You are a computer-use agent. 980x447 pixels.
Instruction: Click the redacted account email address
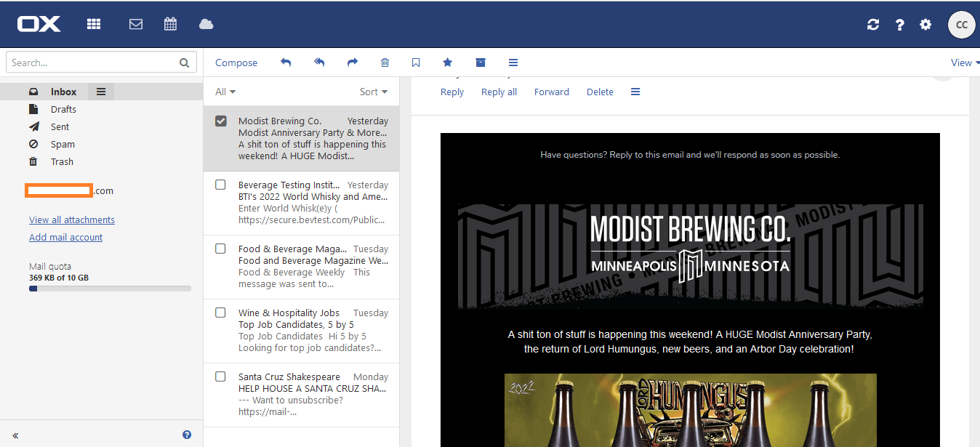coord(69,190)
